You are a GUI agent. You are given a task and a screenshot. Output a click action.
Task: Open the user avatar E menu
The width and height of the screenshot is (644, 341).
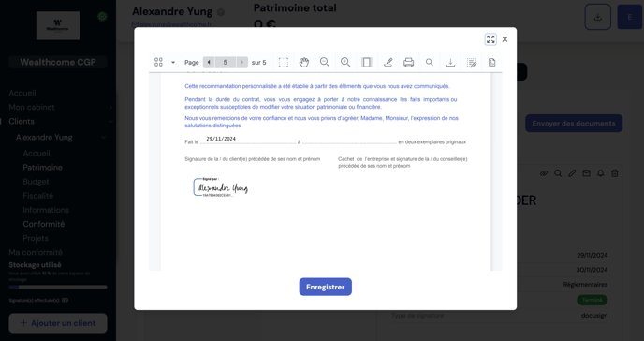[x=629, y=17]
